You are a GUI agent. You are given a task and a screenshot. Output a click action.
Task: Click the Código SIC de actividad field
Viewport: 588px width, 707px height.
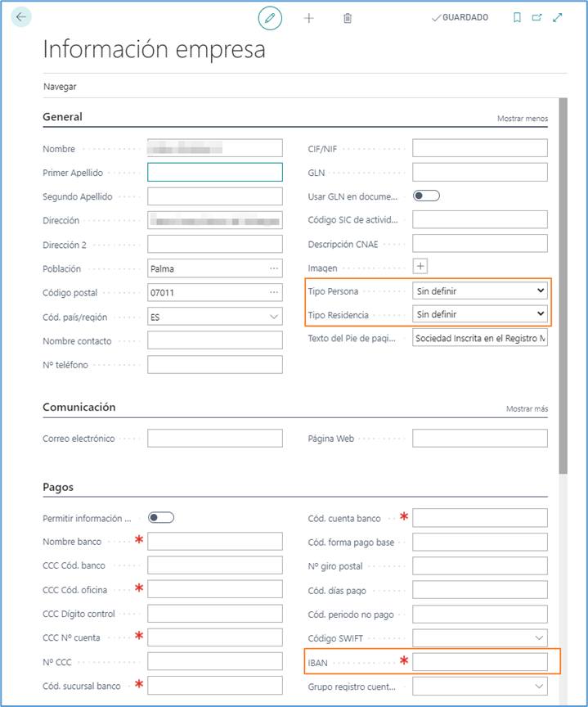coord(480,219)
